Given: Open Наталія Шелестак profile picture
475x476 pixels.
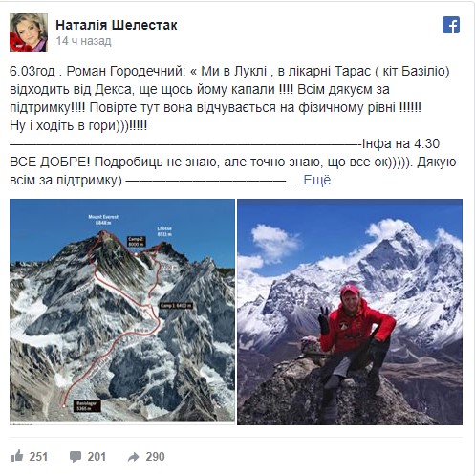Looking at the screenshot, I should tap(29, 32).
